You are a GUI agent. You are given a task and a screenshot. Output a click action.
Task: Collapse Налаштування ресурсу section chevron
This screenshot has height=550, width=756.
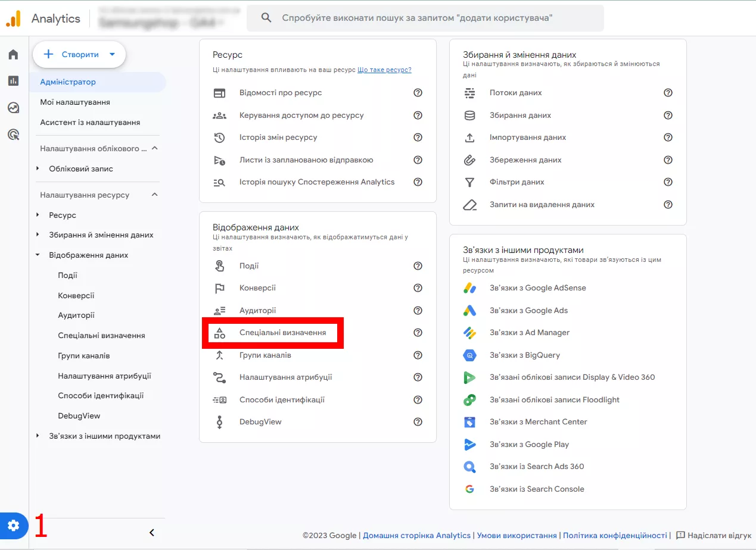click(154, 195)
